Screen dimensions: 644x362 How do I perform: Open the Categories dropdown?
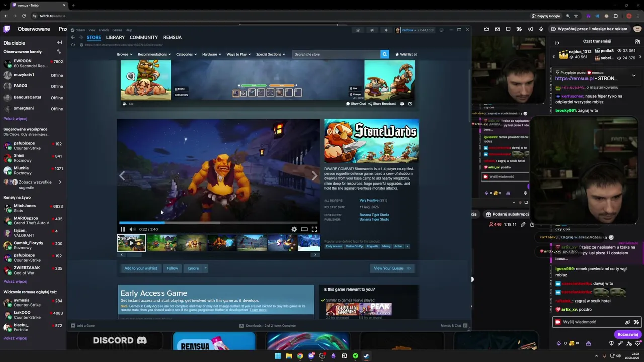point(186,54)
